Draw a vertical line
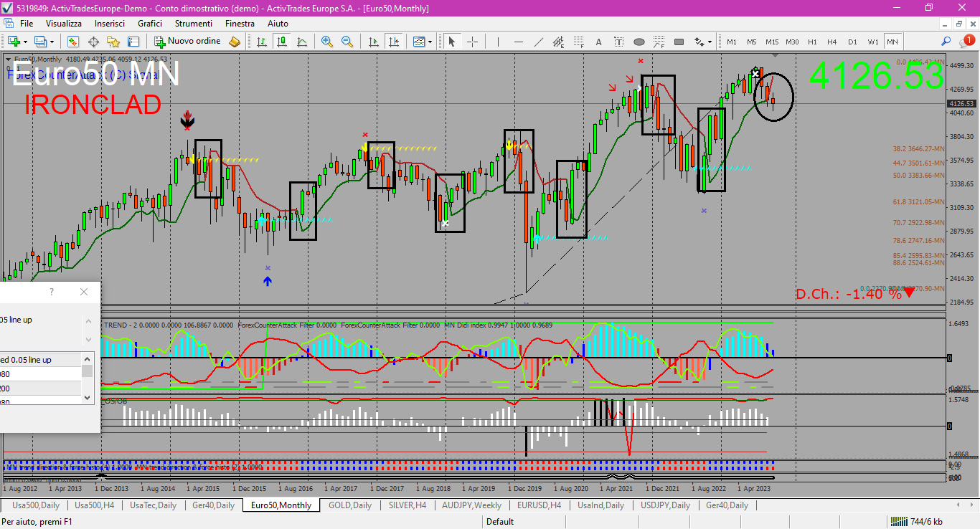980x529 pixels. point(497,42)
